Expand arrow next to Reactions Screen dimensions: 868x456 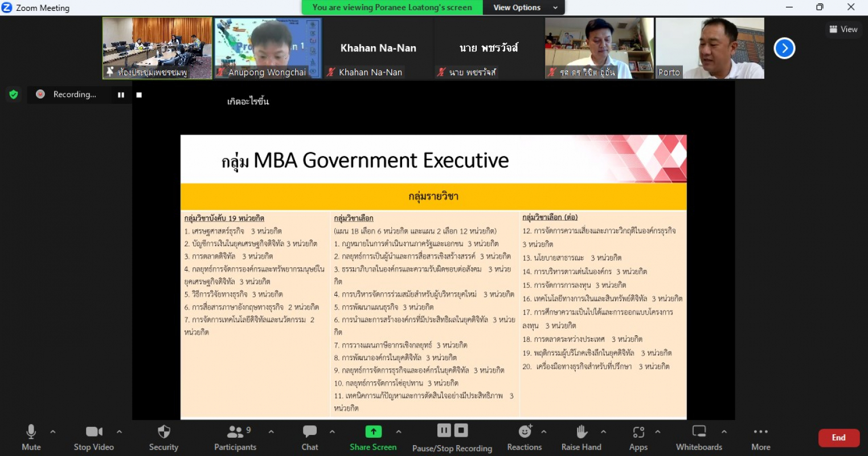pos(544,432)
